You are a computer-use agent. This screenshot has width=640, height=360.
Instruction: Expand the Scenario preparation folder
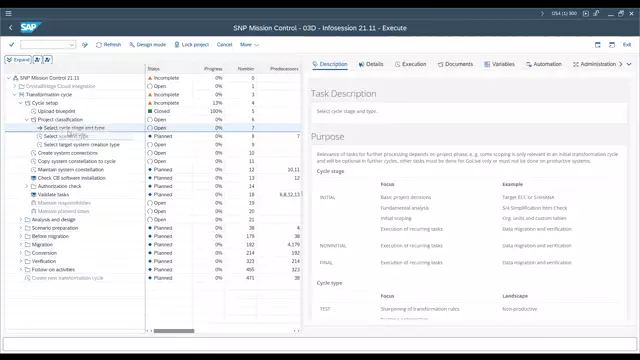pyautogui.click(x=21, y=228)
